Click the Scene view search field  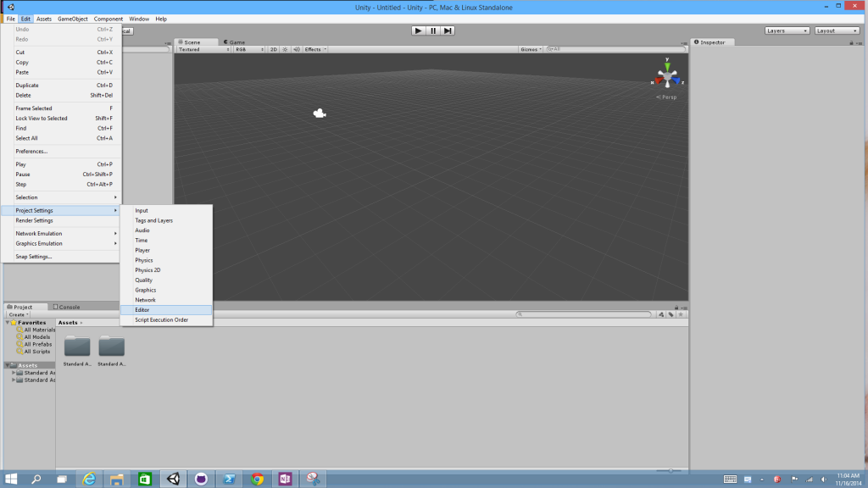615,49
